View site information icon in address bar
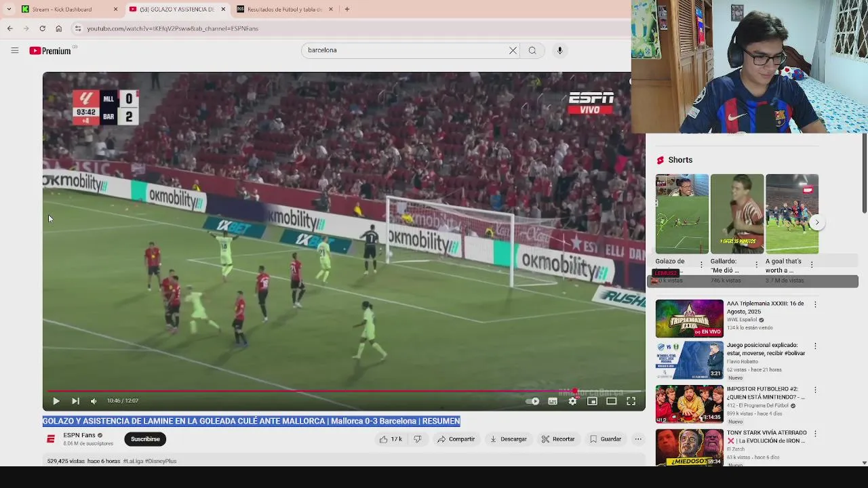The height and width of the screenshot is (488, 868). click(78, 28)
